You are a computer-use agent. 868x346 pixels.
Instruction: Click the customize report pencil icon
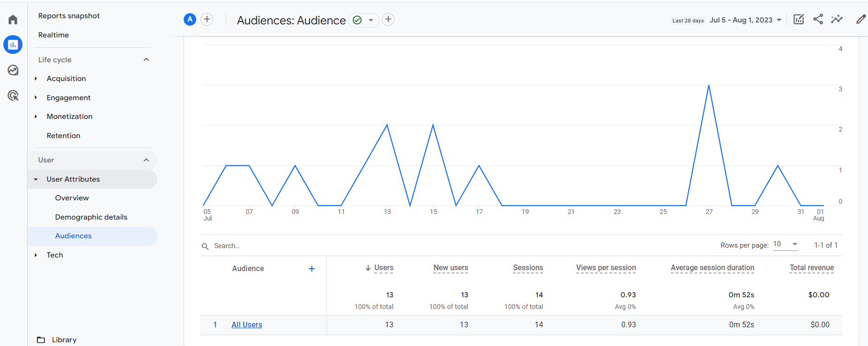click(861, 19)
